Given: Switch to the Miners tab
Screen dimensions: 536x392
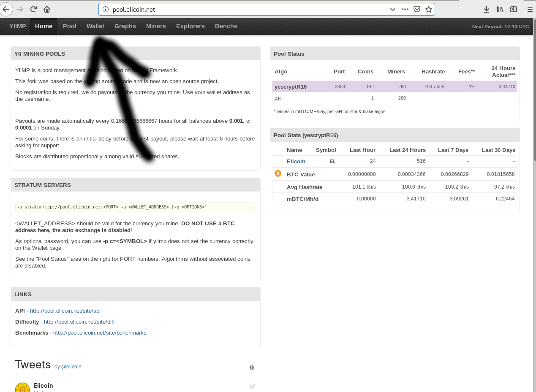Looking at the screenshot, I should pyautogui.click(x=156, y=26).
